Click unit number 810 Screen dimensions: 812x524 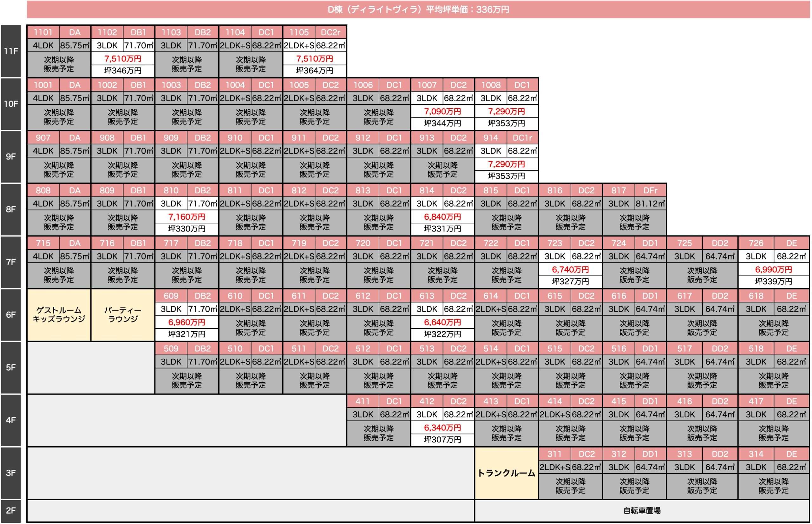(171, 190)
